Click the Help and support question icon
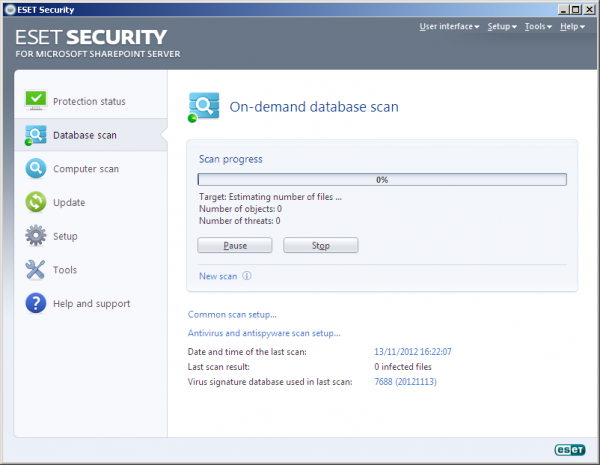The image size is (600, 465). pyautogui.click(x=36, y=303)
